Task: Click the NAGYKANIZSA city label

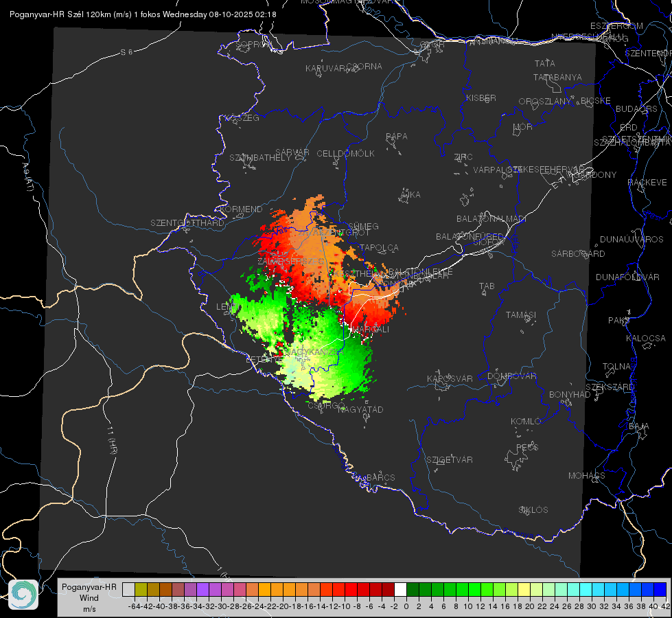Action: [x=314, y=352]
